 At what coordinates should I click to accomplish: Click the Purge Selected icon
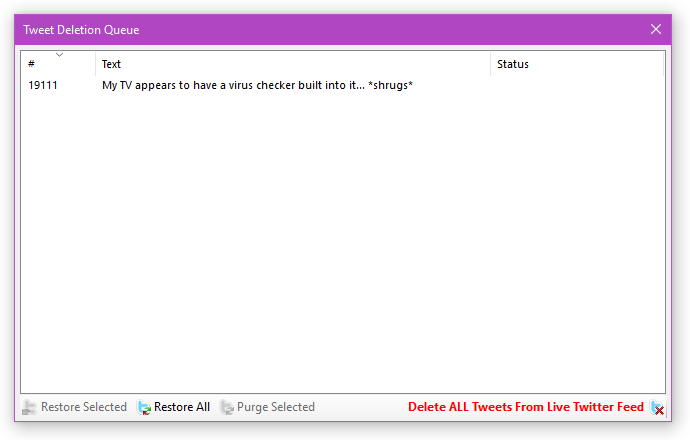click(228, 408)
